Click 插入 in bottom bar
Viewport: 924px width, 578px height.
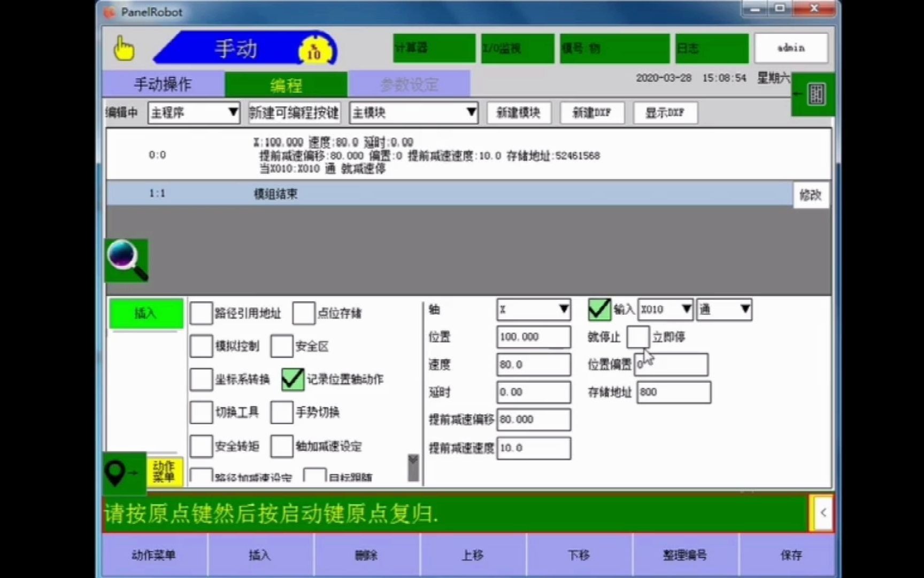(x=260, y=555)
